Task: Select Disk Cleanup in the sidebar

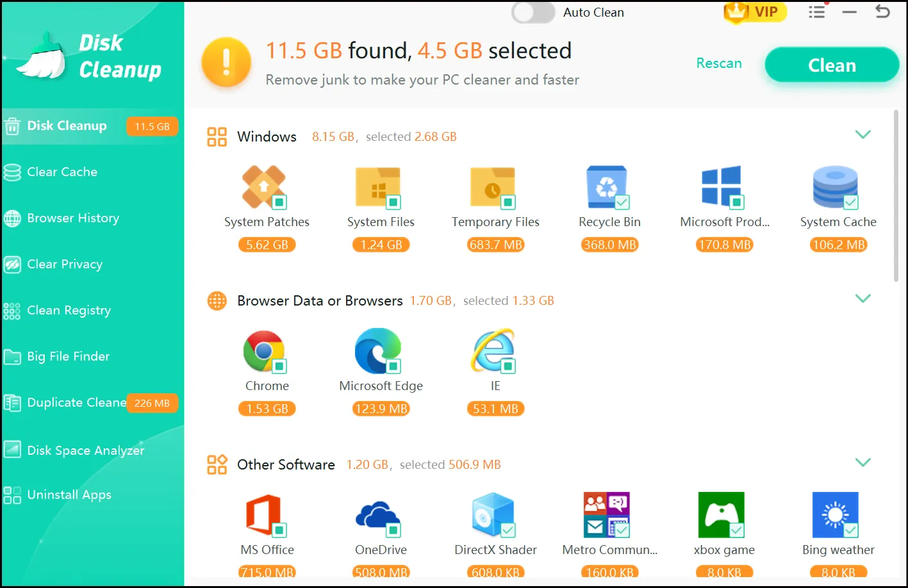Action: (92, 126)
